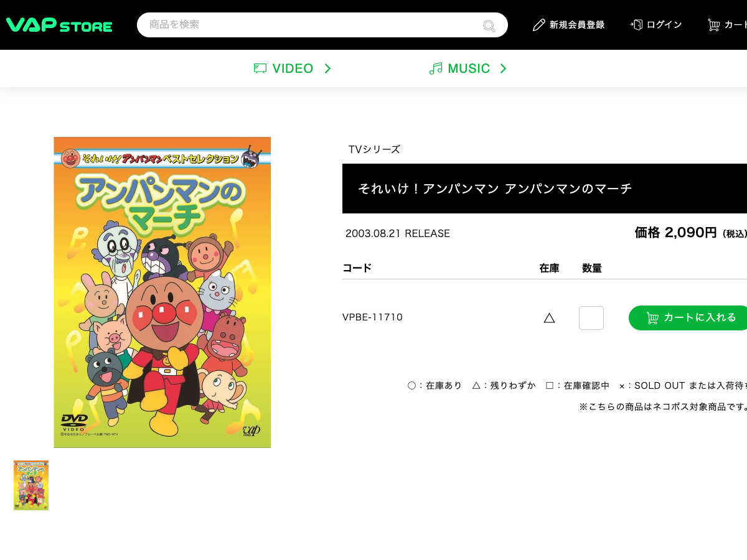Open the VIDEO category menu
Screen dimensions: 747x560
click(293, 68)
